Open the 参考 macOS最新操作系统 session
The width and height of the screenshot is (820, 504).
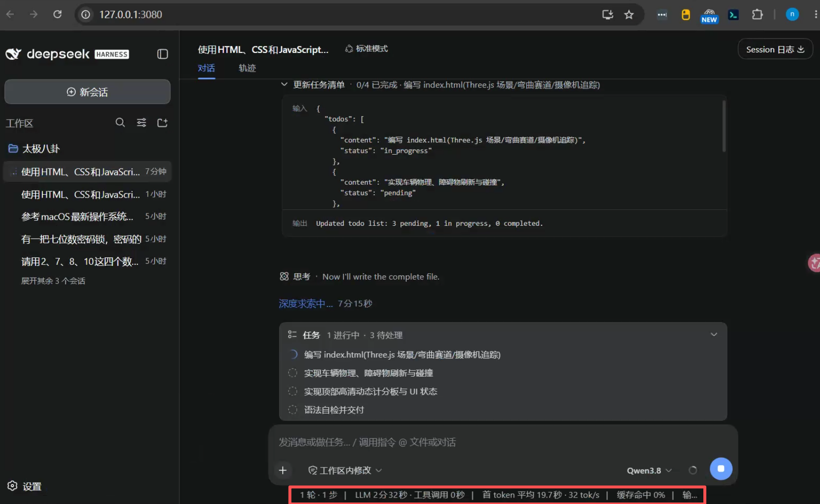[87, 216]
